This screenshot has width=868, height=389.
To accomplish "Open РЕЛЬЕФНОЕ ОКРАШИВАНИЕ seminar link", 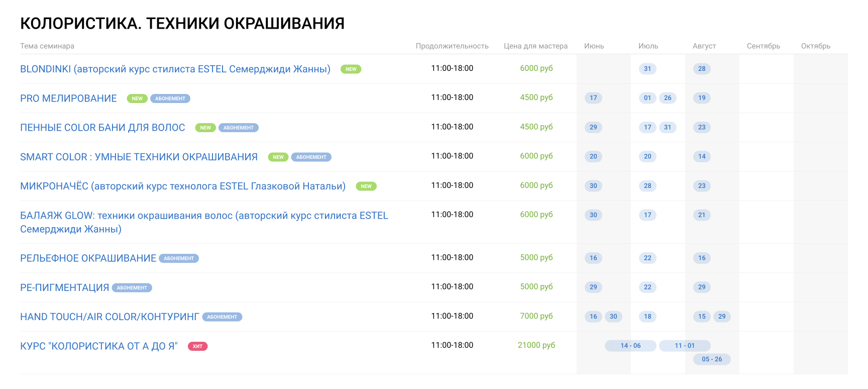I will 88,258.
